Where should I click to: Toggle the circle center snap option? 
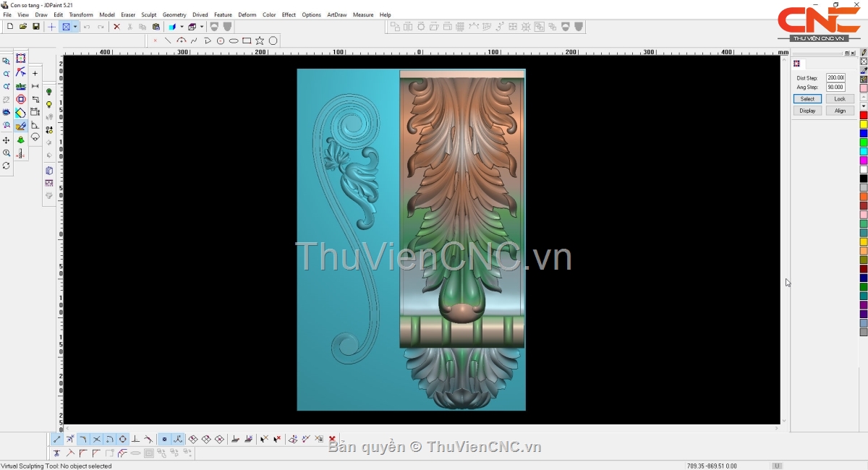click(x=122, y=440)
